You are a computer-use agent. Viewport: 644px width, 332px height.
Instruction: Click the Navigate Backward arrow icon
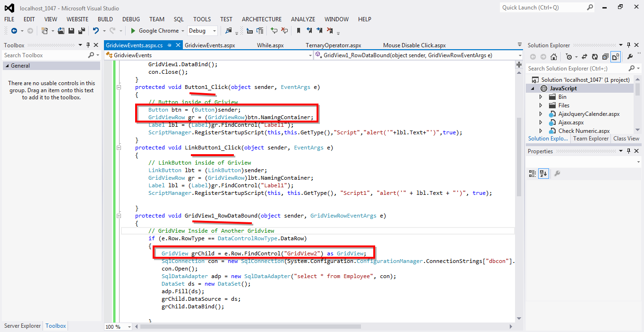[14, 30]
